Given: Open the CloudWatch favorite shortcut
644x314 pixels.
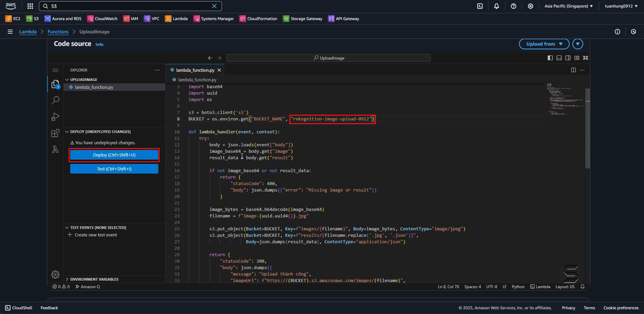Looking at the screenshot, I should click(x=102, y=19).
